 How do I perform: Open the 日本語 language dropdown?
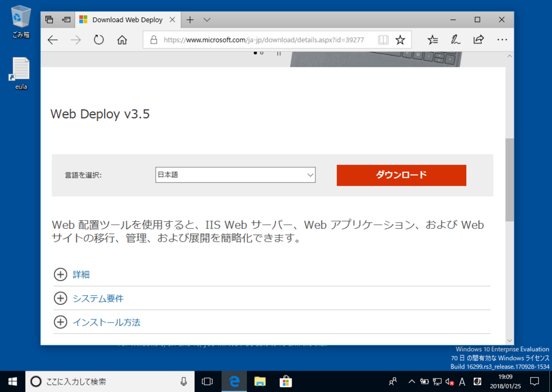tap(235, 174)
